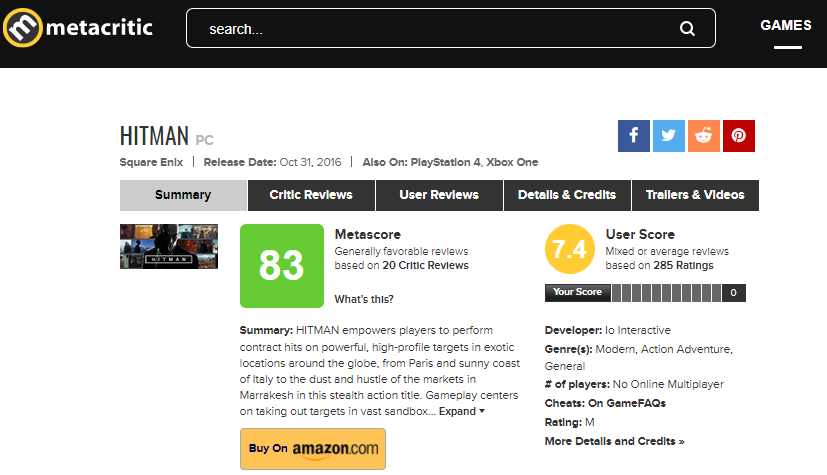Viewport: 827px width, 475px height.
Task: Click the metacritic wordmark text
Action: click(99, 27)
